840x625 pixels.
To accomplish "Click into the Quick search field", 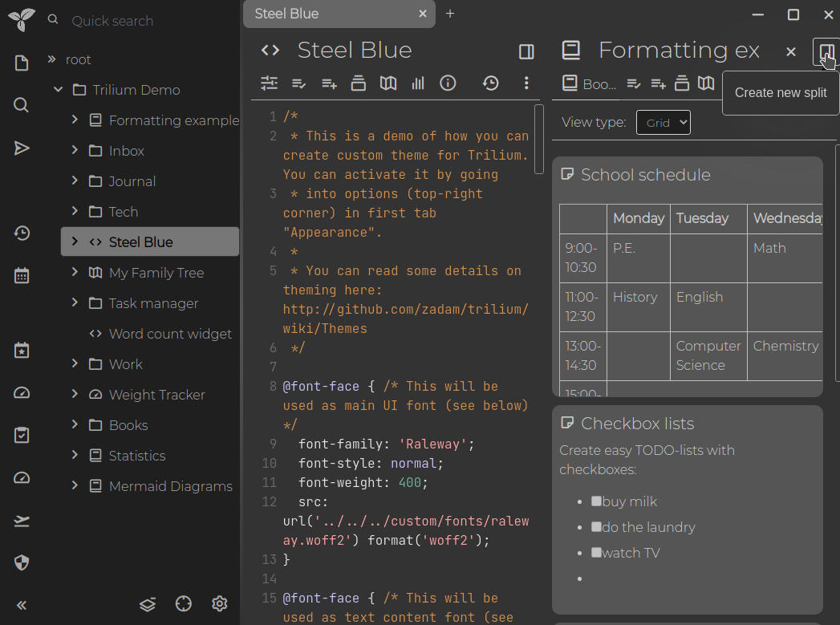I will point(144,21).
